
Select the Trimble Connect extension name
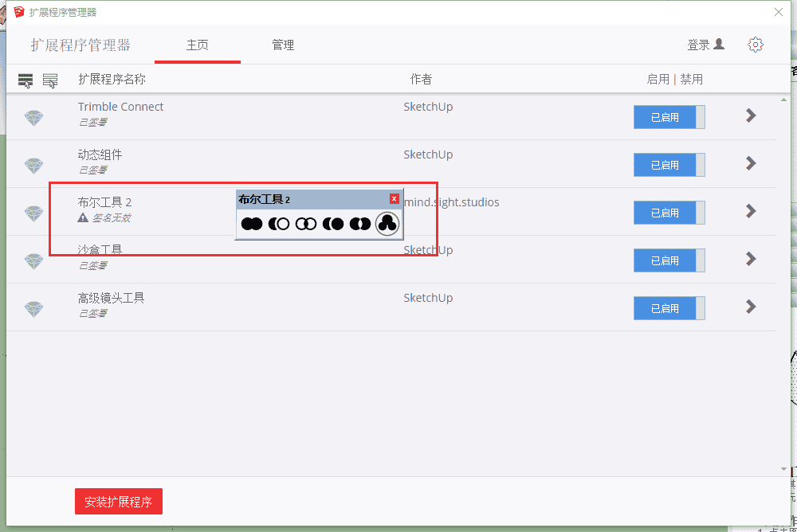coord(120,107)
